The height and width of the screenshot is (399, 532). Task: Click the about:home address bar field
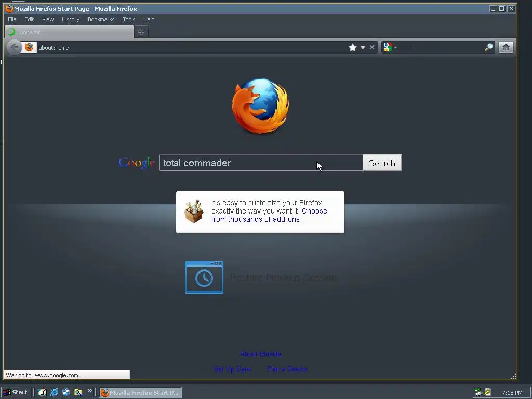point(192,47)
